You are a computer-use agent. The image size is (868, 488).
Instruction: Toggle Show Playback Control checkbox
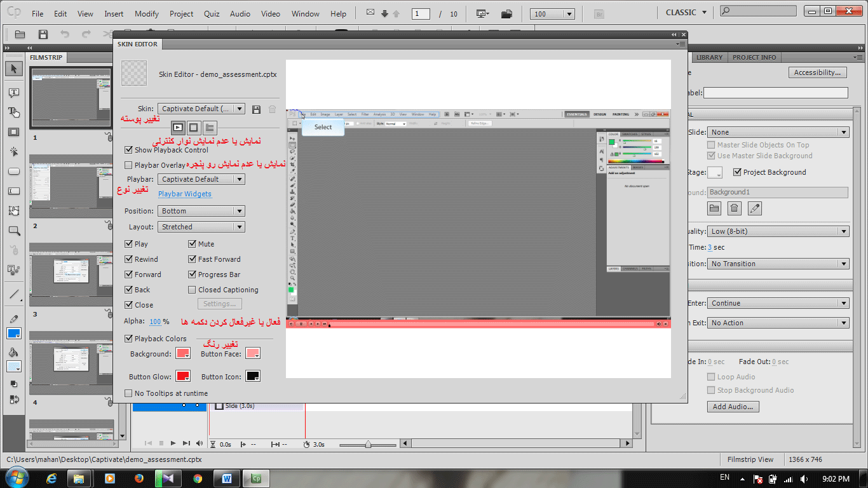(x=129, y=150)
